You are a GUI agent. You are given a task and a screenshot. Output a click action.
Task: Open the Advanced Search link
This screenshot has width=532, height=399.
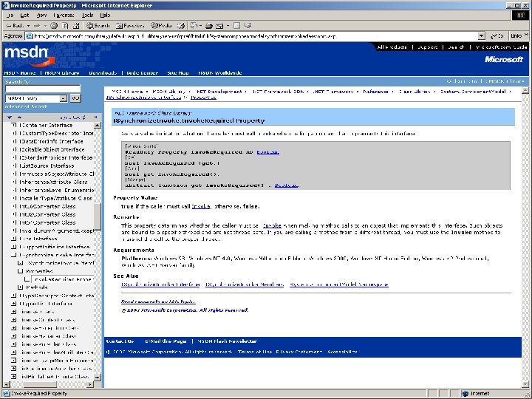coord(26,106)
